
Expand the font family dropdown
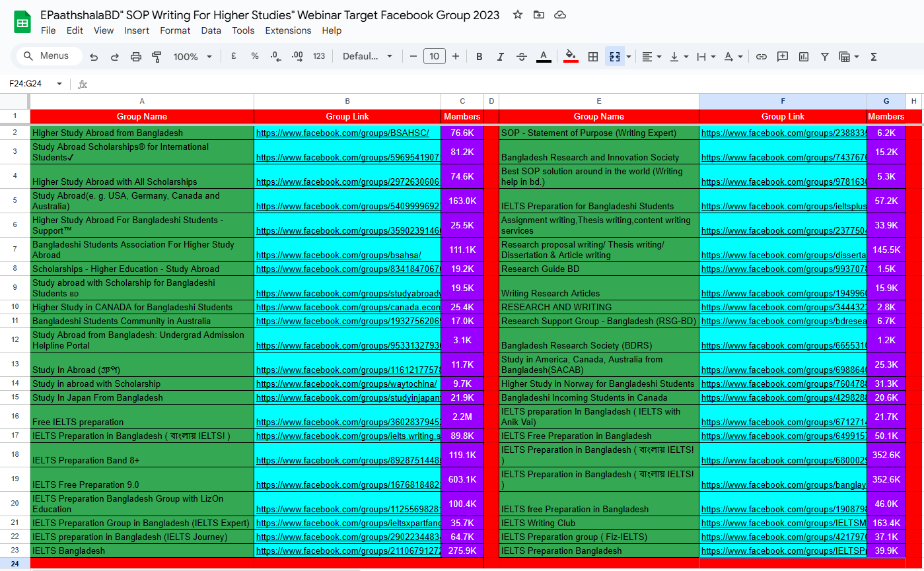coord(368,57)
